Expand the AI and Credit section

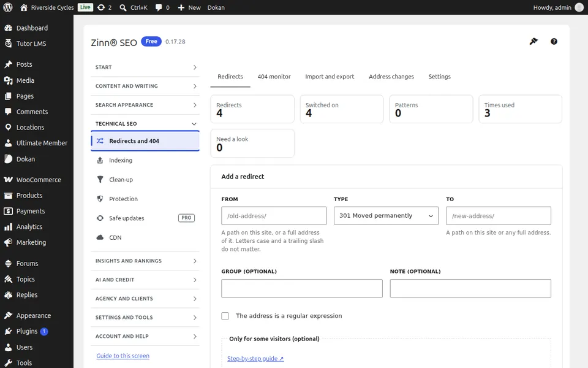pos(145,280)
